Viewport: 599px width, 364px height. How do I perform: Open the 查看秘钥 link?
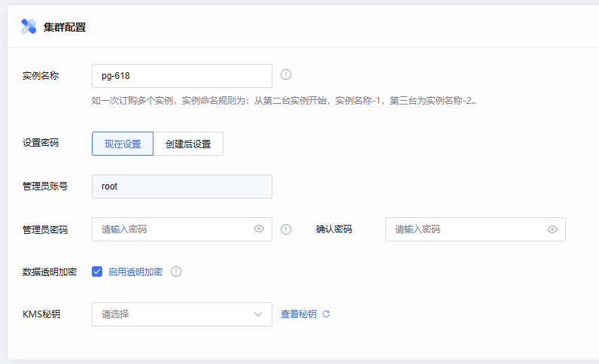tap(299, 314)
